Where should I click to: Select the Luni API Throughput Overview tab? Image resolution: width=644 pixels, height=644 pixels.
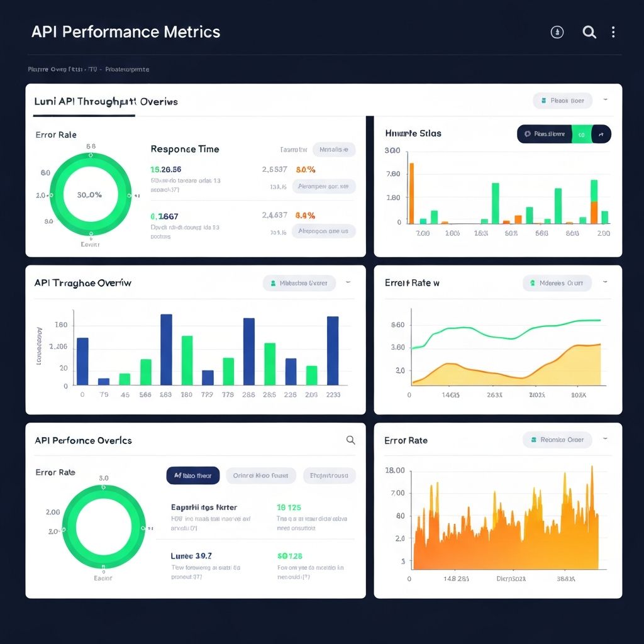coord(106,102)
